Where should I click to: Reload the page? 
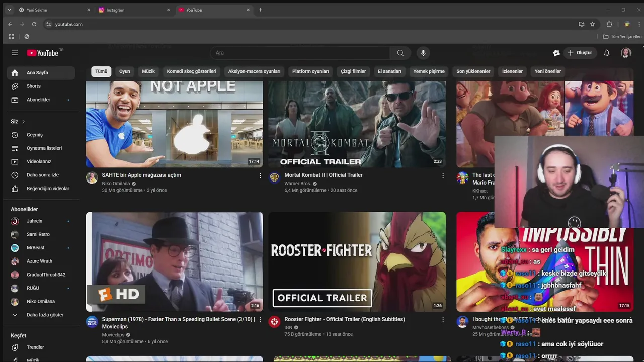tap(34, 24)
